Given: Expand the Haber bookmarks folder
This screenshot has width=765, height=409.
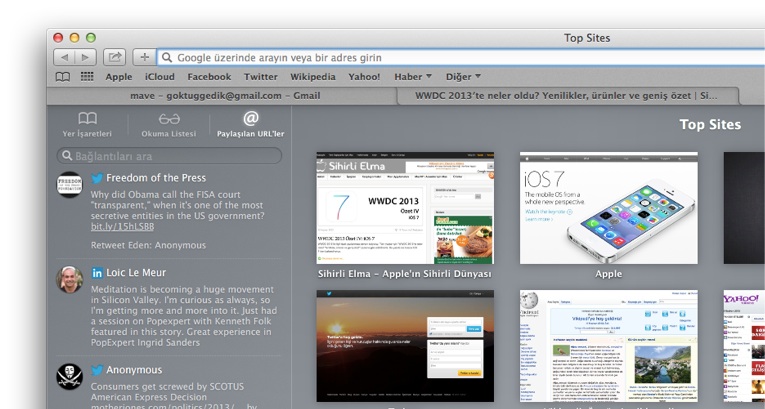Looking at the screenshot, I should coord(413,77).
